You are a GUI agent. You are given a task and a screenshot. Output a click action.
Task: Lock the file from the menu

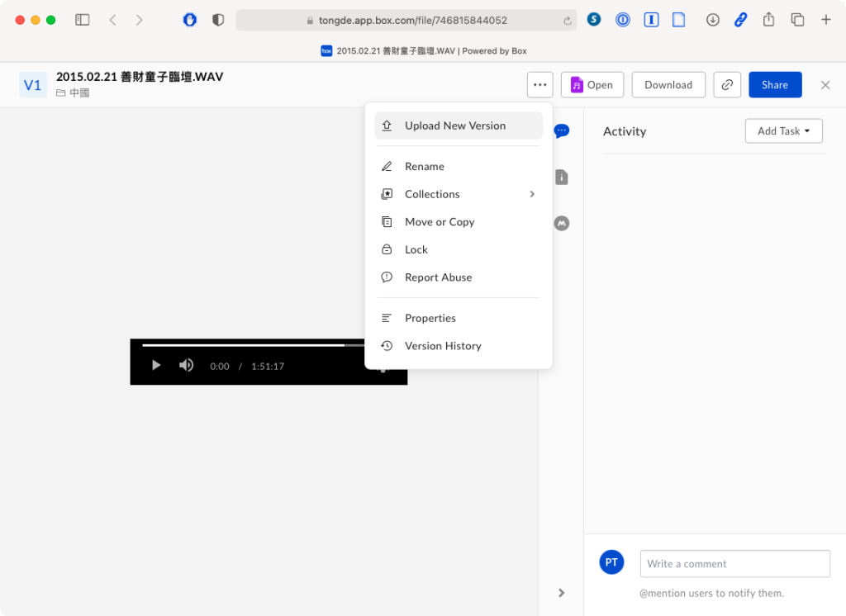pyautogui.click(x=416, y=249)
